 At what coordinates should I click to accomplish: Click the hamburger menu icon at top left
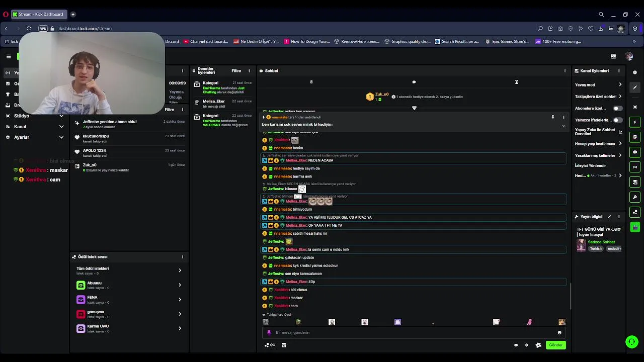(9, 56)
